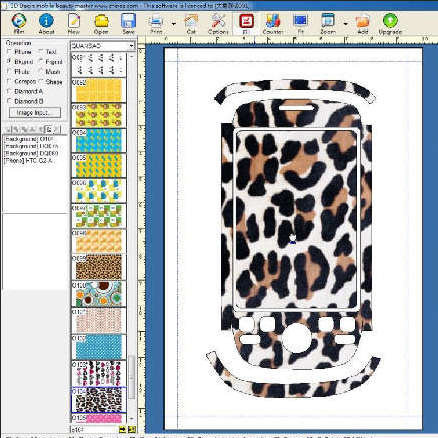Select the Diamond A radio button
438x438 pixels.
coord(9,91)
